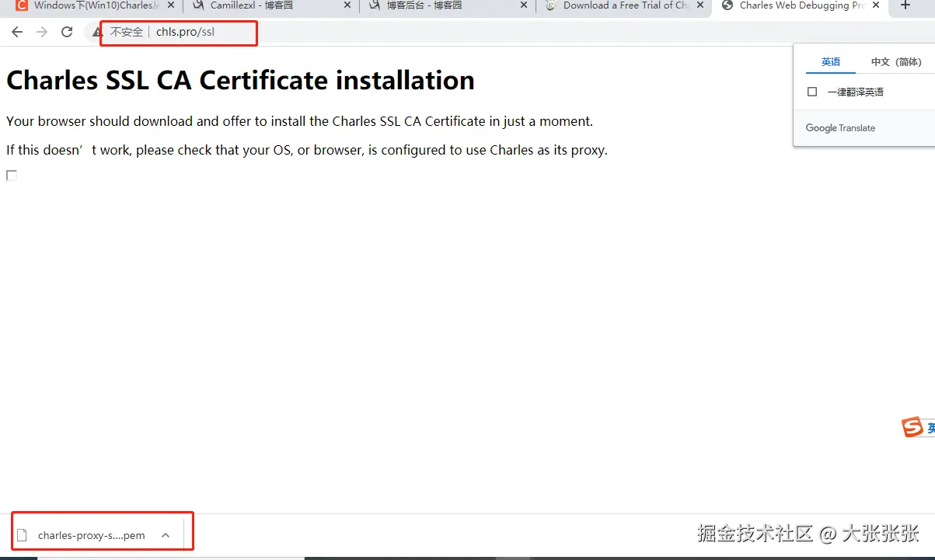Go forward using the browser forward arrow
This screenshot has height=560, width=935.
[42, 32]
